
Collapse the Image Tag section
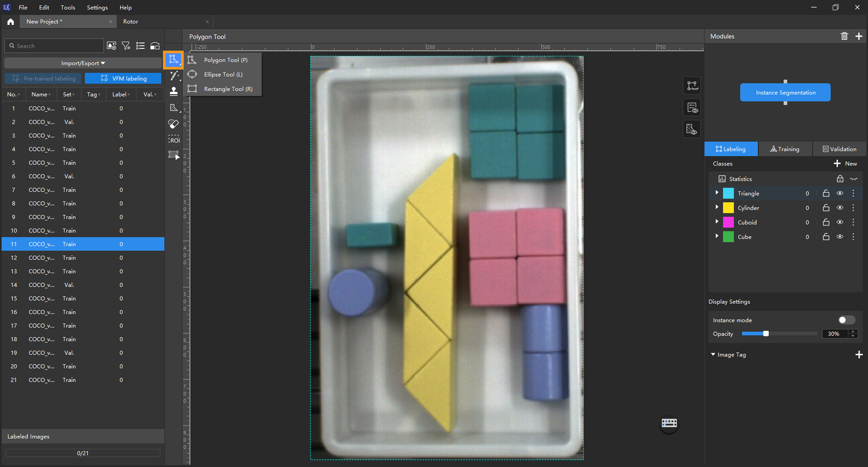pyautogui.click(x=713, y=354)
